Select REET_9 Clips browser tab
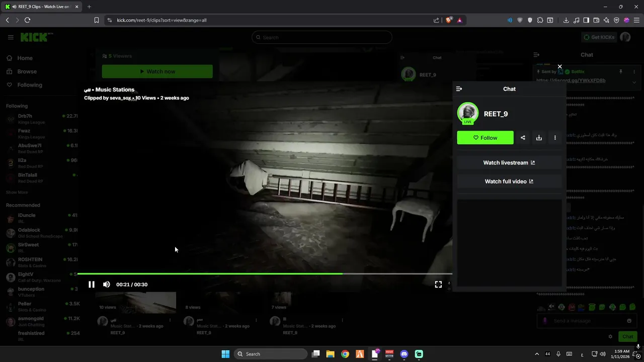 point(41,7)
